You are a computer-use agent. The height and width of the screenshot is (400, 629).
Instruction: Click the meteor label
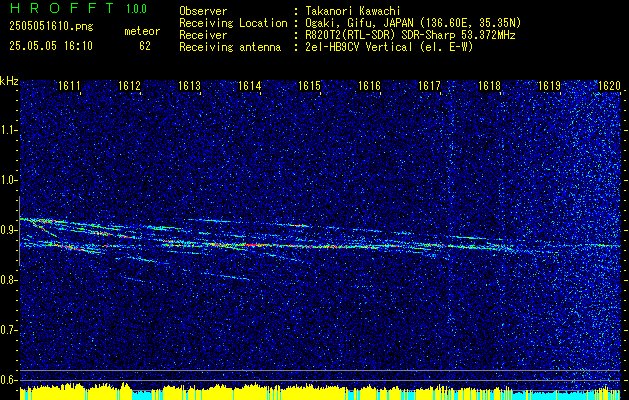142,31
